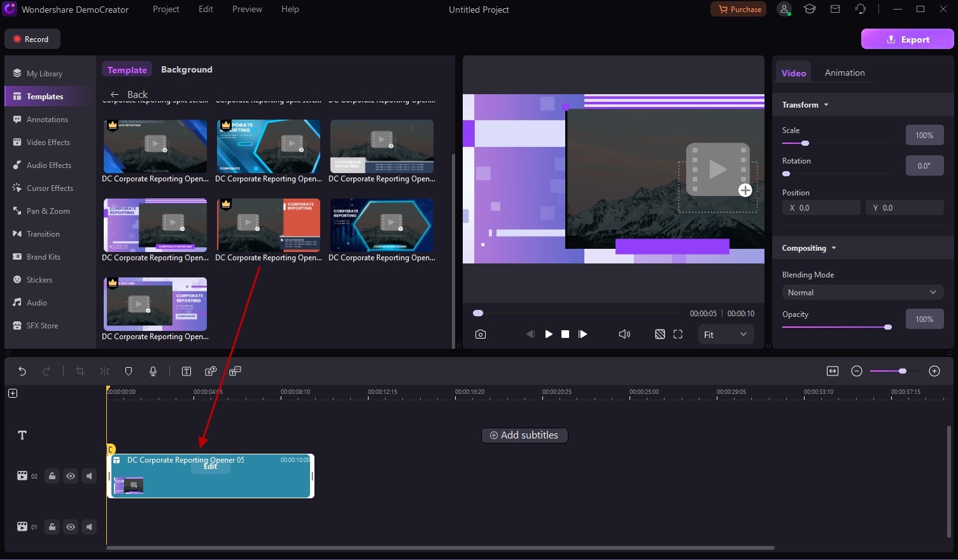Open the Fit zoom dropdown
Image resolution: width=958 pixels, height=560 pixels.
726,335
